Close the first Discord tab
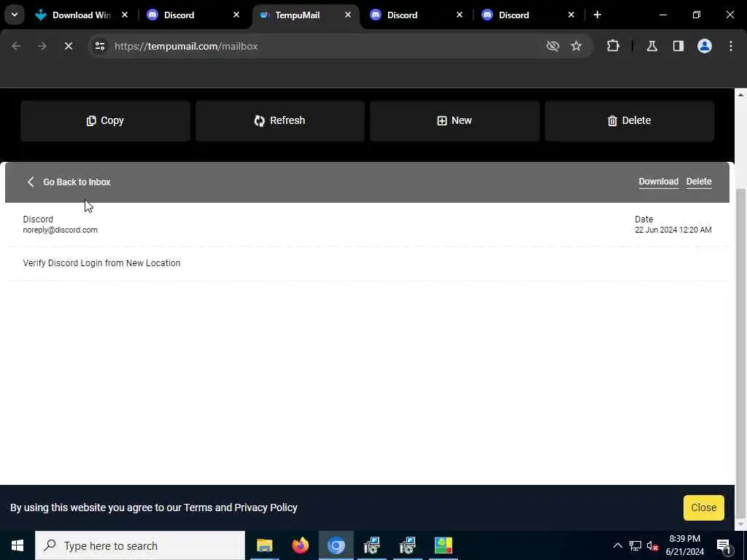 click(236, 15)
